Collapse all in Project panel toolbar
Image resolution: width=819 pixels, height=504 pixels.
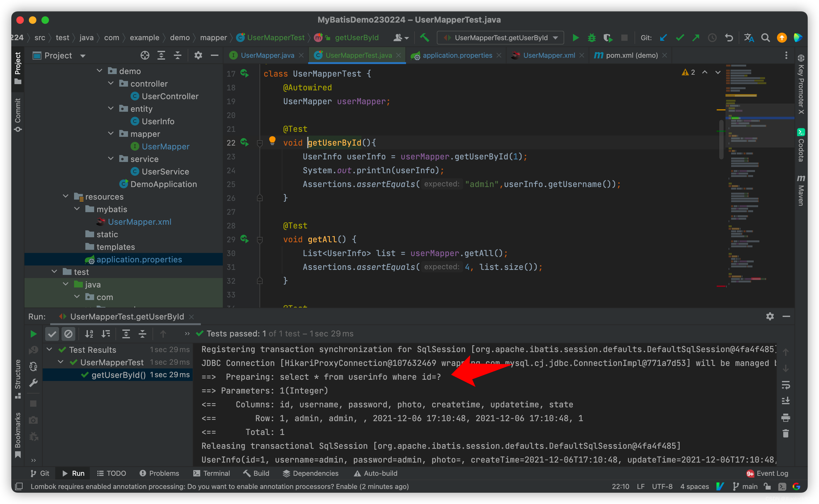pyautogui.click(x=178, y=55)
